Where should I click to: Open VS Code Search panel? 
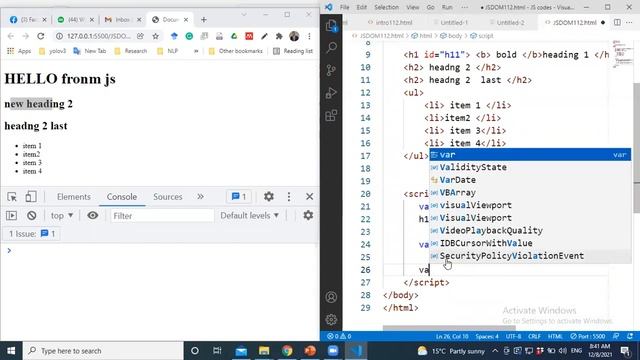[x=331, y=47]
